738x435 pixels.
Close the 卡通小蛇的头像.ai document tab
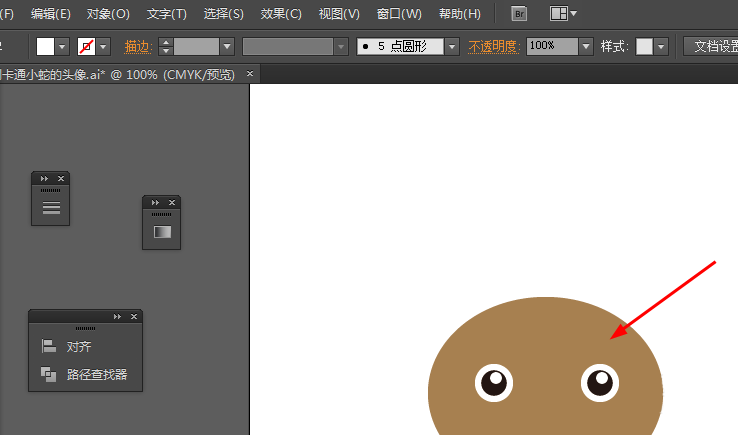[250, 74]
